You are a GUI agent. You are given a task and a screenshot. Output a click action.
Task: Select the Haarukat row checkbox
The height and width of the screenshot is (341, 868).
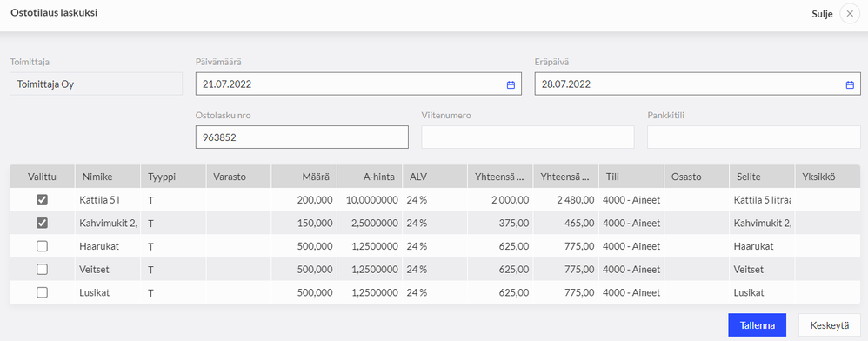pos(42,246)
